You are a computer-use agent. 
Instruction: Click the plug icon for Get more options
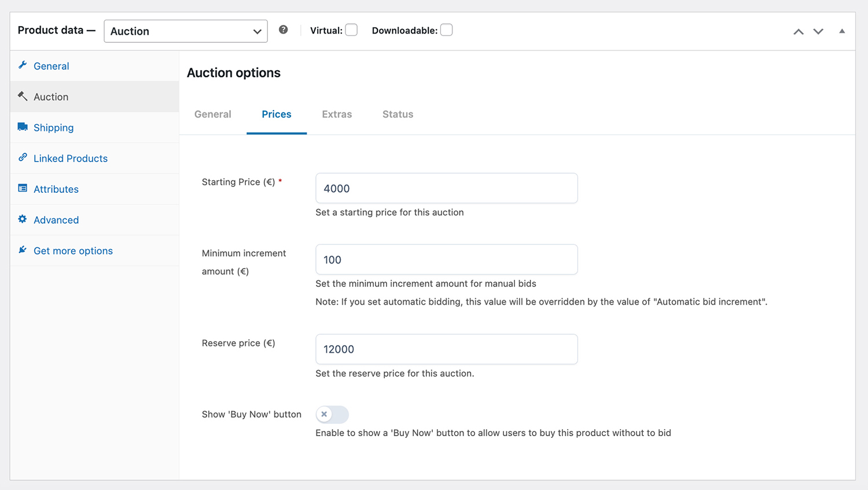pyautogui.click(x=23, y=250)
